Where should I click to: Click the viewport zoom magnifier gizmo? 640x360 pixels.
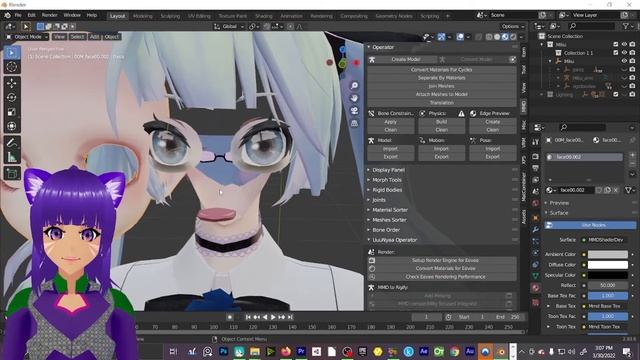point(354,85)
